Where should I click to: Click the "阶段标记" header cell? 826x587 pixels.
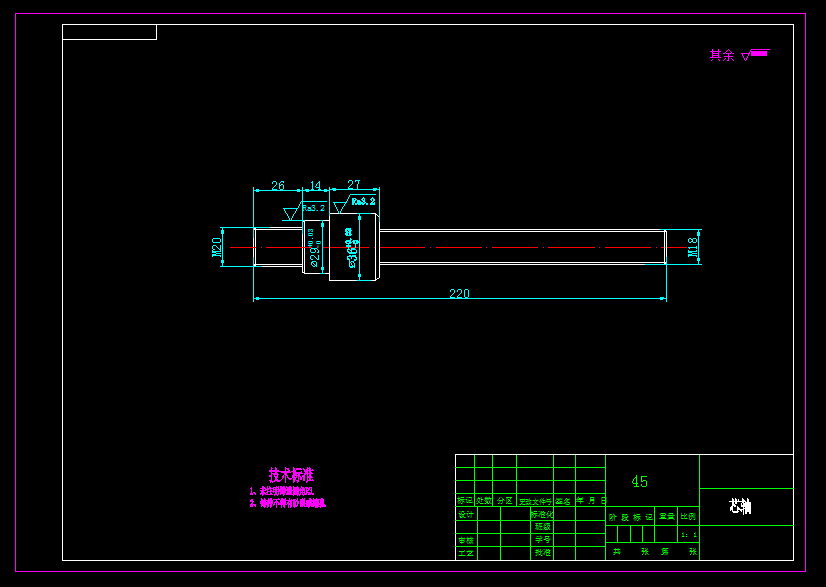pyautogui.click(x=631, y=517)
